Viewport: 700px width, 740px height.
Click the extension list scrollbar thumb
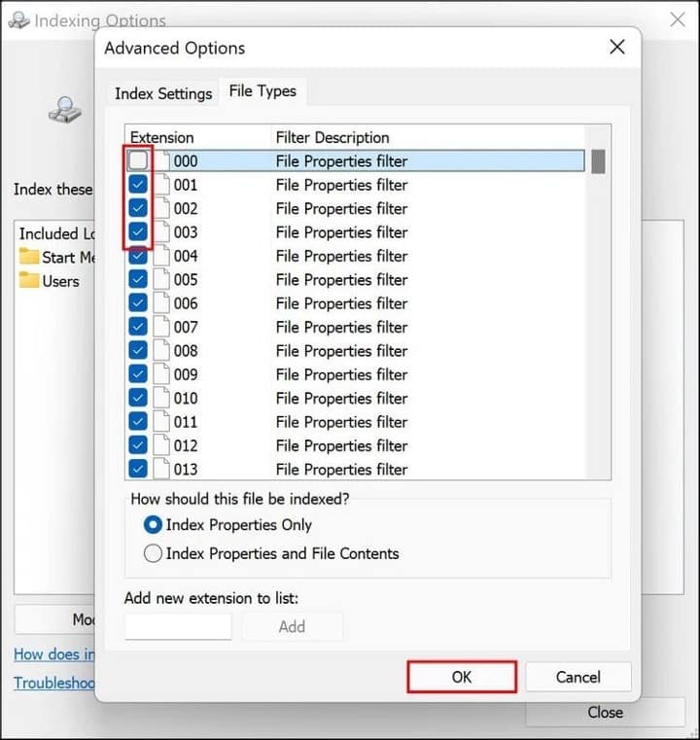click(598, 161)
